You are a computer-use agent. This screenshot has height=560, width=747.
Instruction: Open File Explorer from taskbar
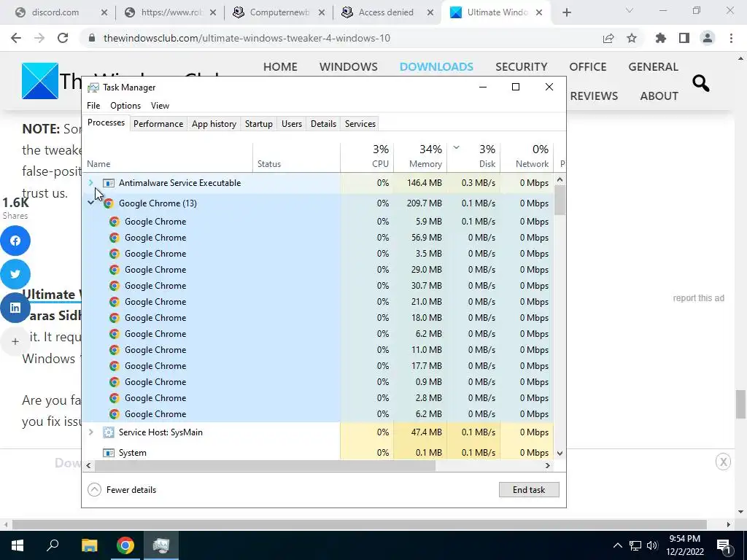[x=89, y=545]
